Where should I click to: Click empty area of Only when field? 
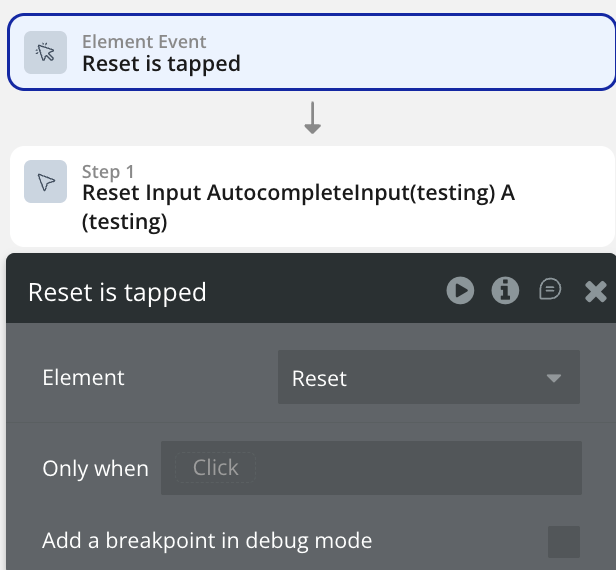[x=420, y=468]
